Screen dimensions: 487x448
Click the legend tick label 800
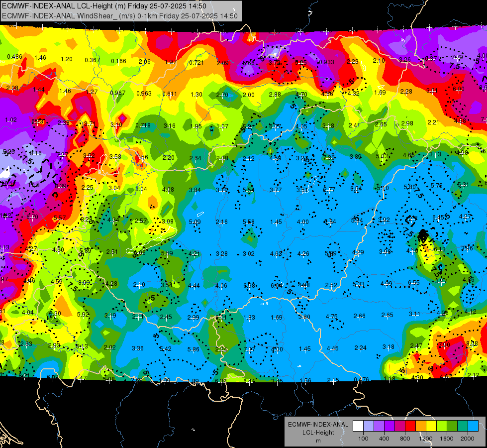[405, 439]
